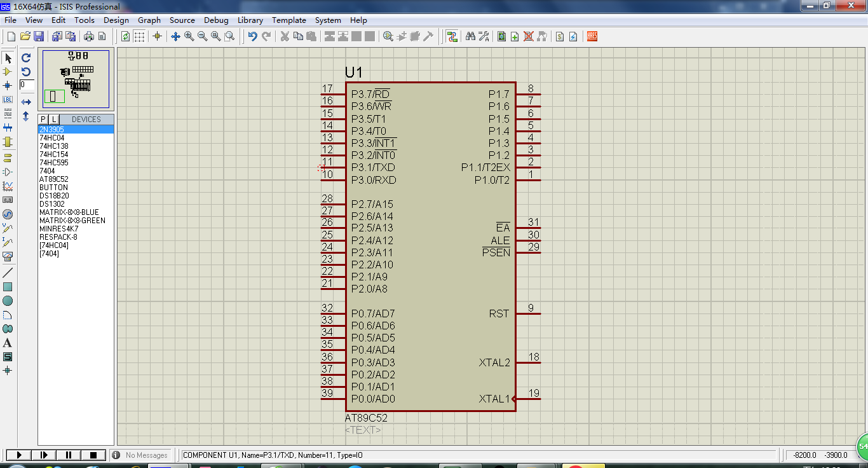Generate the Bill of Materials report

(560, 36)
